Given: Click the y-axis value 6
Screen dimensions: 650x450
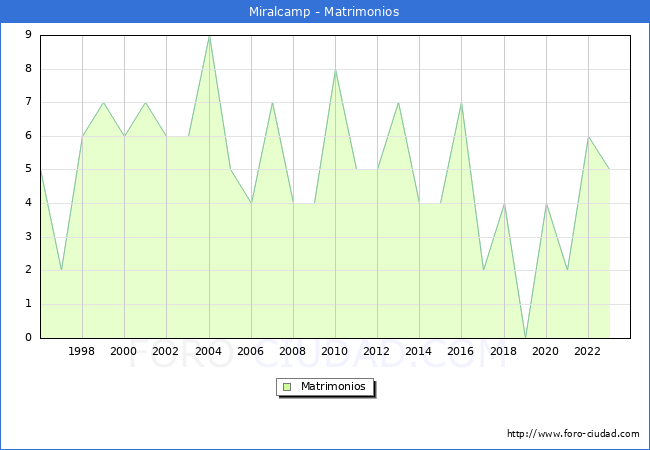Looking at the screenshot, I should [28, 135].
